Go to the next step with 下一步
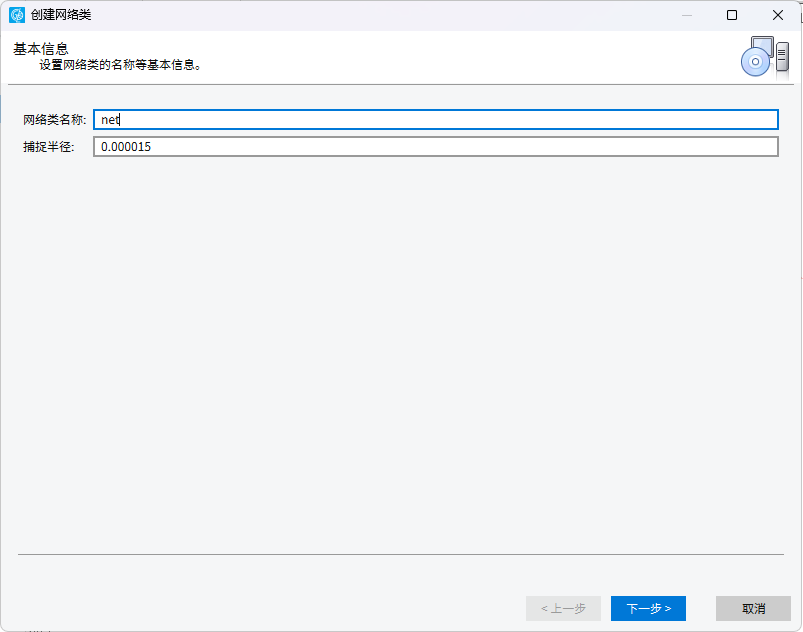The height and width of the screenshot is (632, 803). tap(648, 608)
